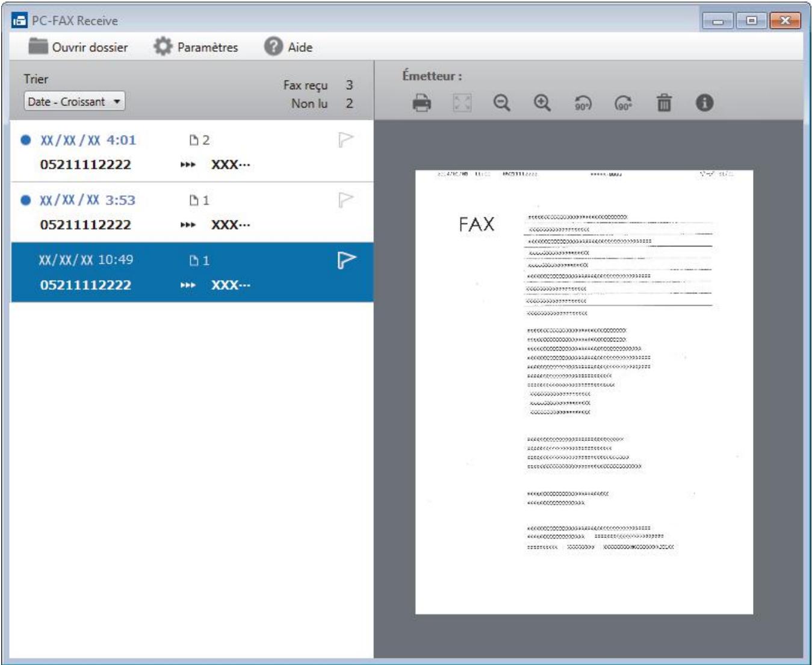Screen dimensions: 812x665
Task: Click sender number in the 10:49 fax row
Action: click(85, 285)
